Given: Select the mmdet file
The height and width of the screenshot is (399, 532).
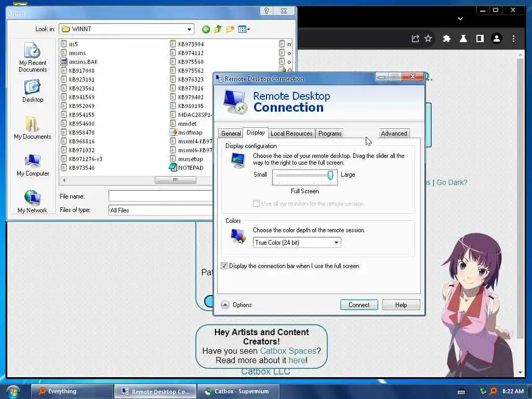Looking at the screenshot, I should (x=183, y=124).
